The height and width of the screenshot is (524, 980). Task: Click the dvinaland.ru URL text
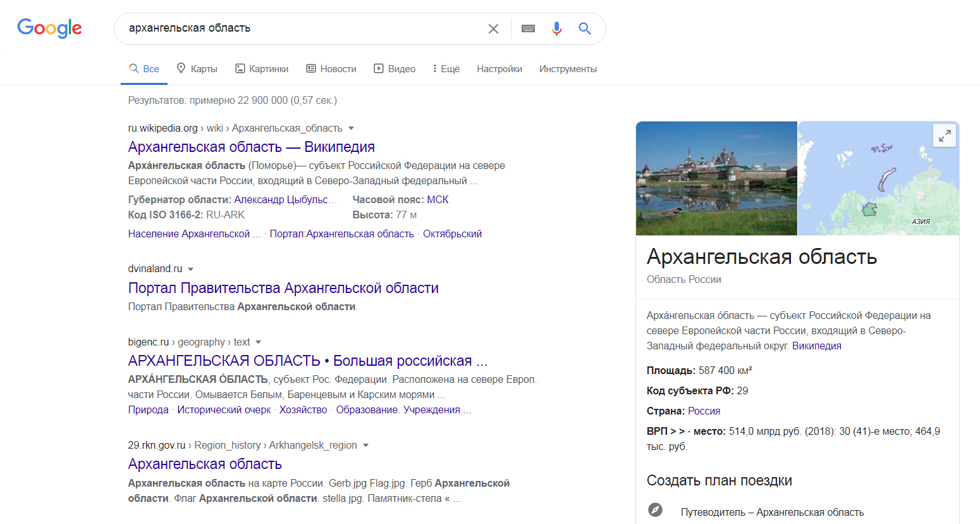click(155, 268)
